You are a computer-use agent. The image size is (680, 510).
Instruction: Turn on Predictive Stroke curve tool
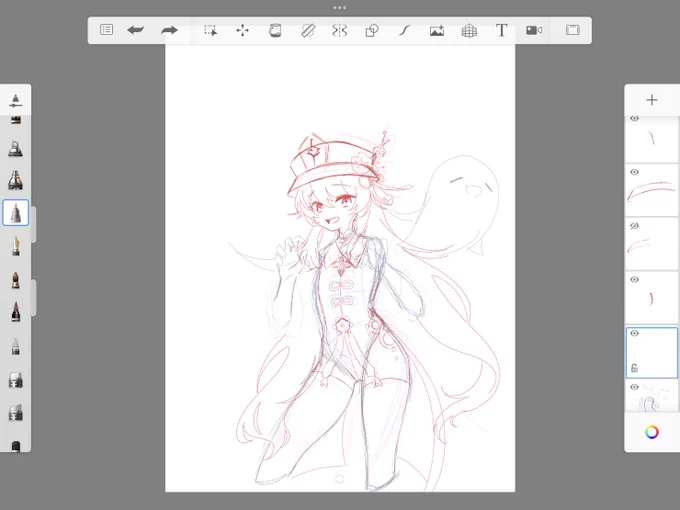404,30
